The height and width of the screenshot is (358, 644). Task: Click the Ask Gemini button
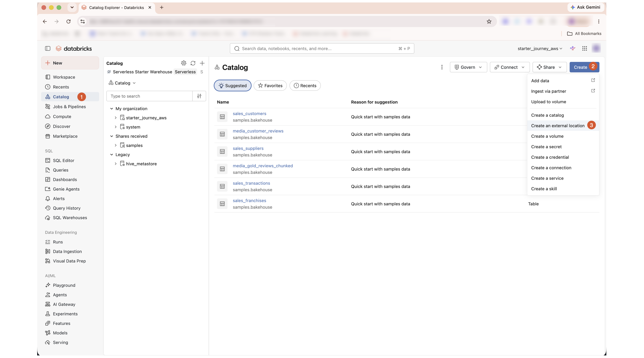point(586,7)
